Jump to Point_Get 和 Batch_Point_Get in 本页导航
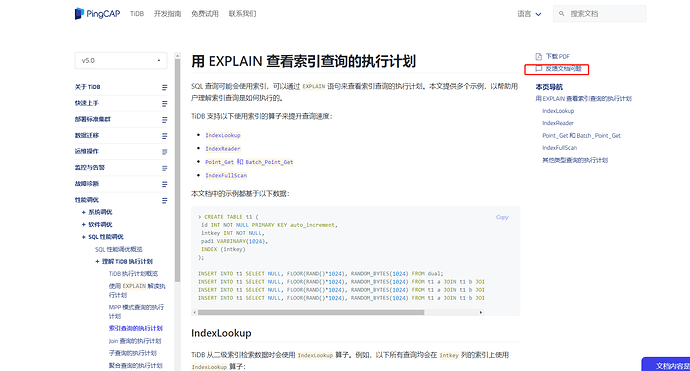This screenshot has height=371, width=690. pyautogui.click(x=581, y=136)
